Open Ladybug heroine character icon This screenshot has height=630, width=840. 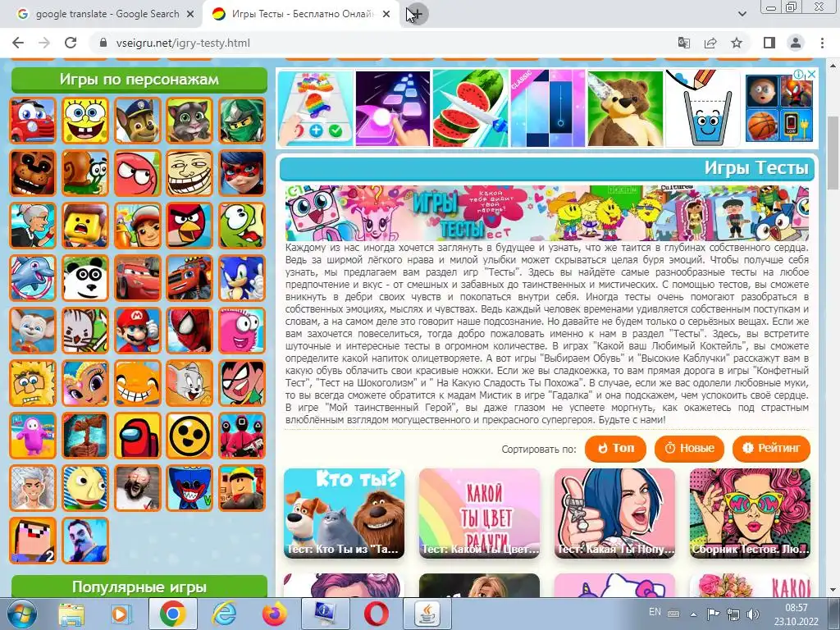point(242,173)
